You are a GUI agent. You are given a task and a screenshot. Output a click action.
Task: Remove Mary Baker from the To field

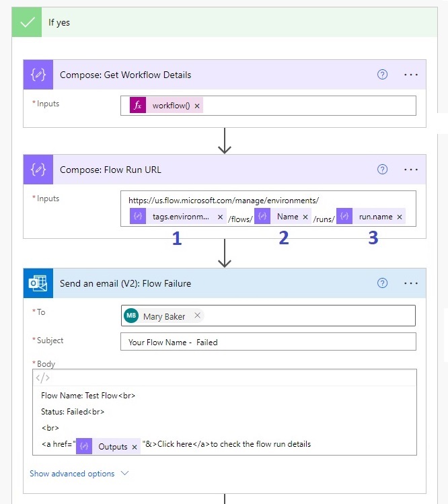[197, 316]
